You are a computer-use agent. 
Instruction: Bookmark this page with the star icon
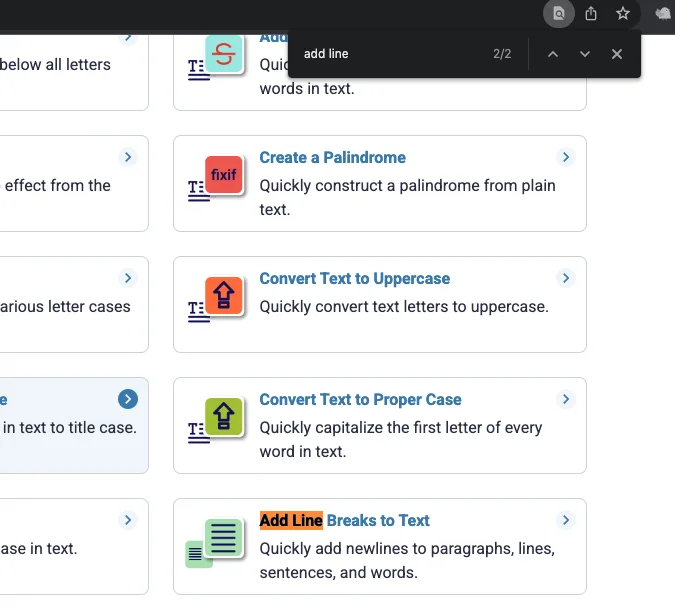[622, 14]
